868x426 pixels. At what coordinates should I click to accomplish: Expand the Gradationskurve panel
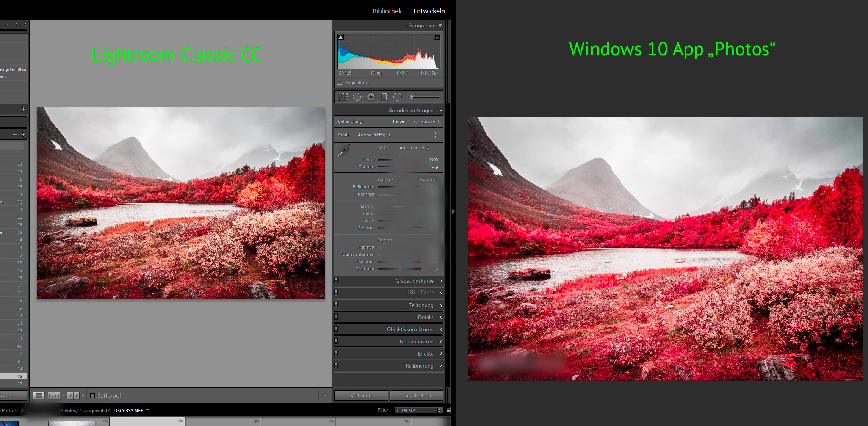coord(414,281)
